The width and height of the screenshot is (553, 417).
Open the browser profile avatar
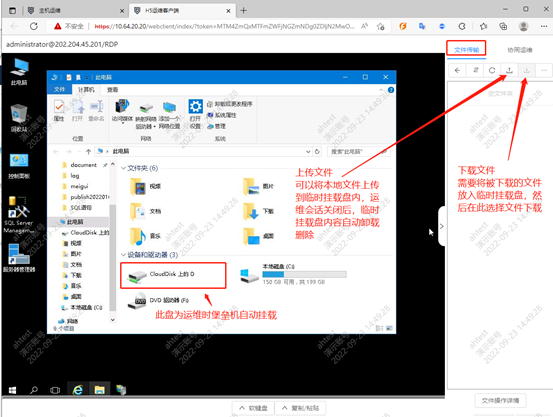point(523,26)
